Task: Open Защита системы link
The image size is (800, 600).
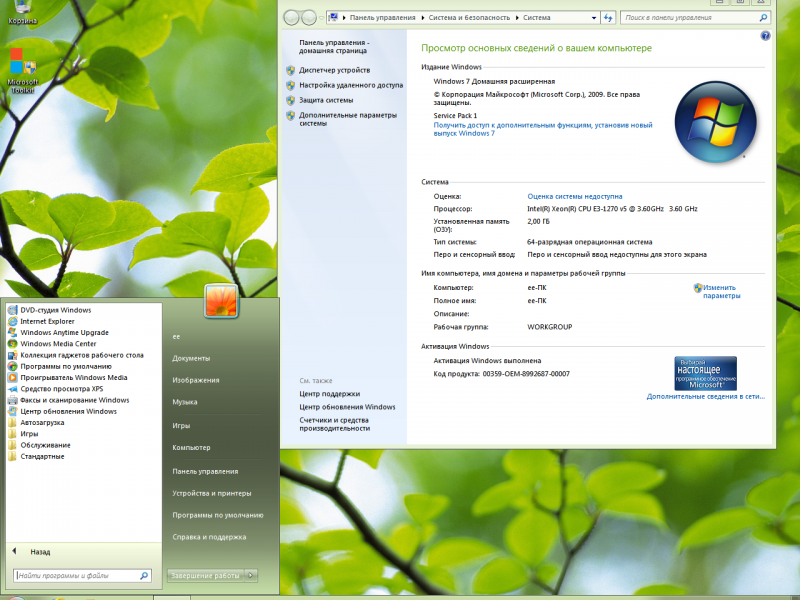Action: (x=326, y=100)
